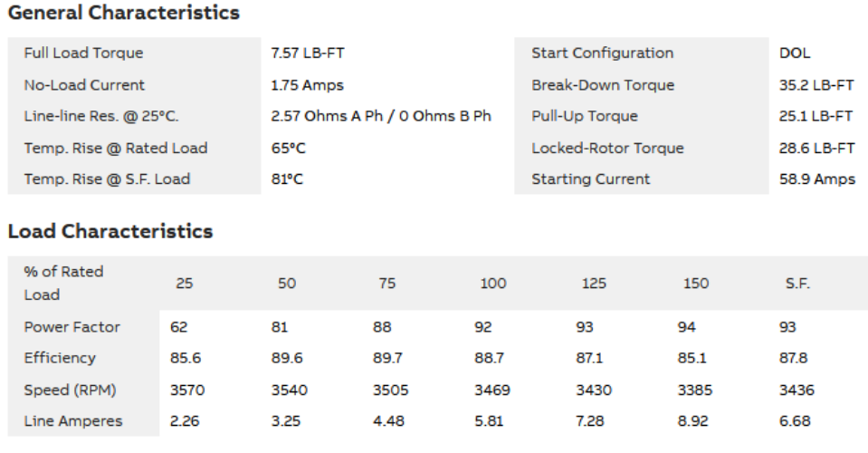Click the % of Rated Load header

63,283
